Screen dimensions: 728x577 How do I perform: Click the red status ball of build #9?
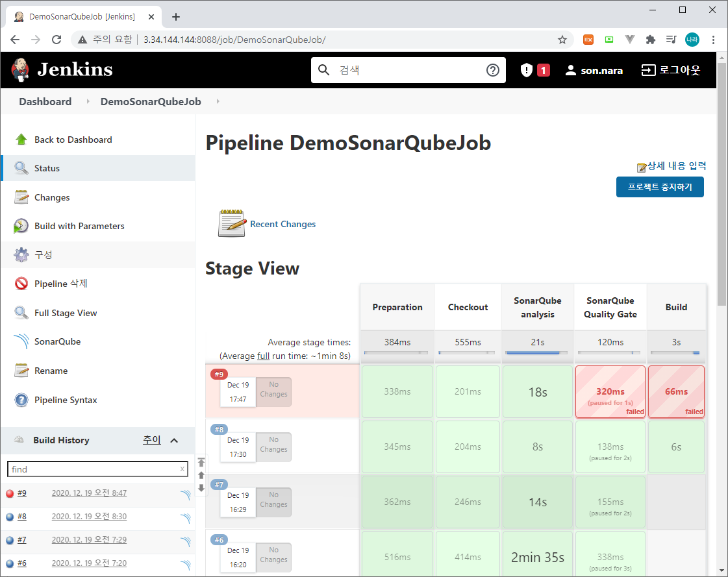10,493
